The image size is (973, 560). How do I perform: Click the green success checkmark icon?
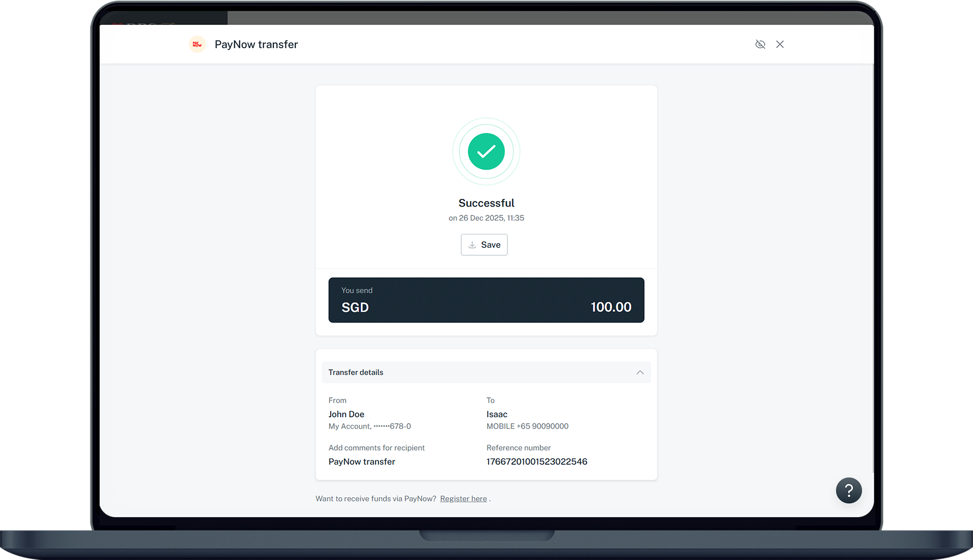pos(486,152)
